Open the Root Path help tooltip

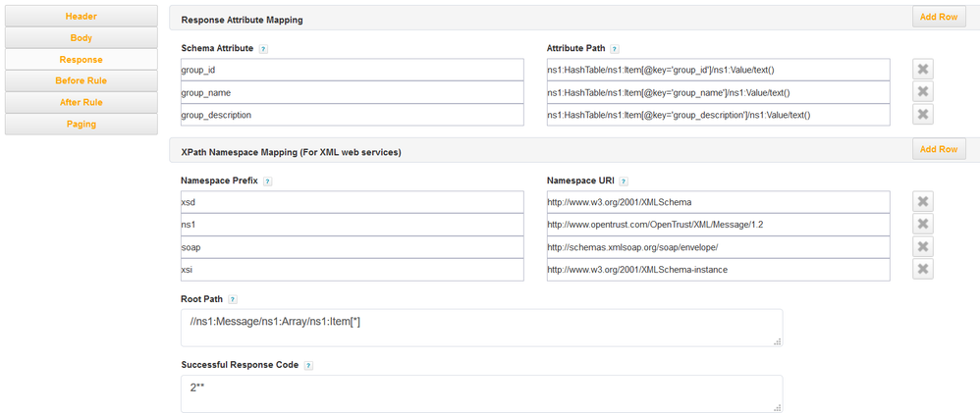coord(233,299)
